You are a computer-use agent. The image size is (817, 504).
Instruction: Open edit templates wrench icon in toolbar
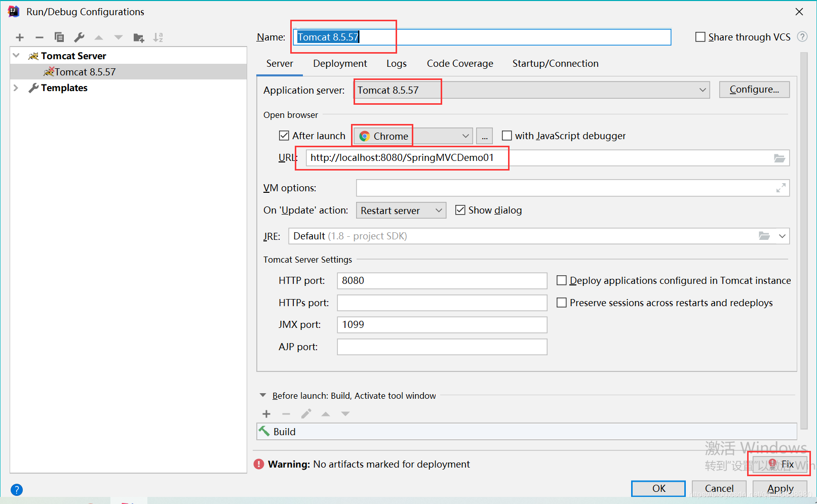(x=79, y=37)
